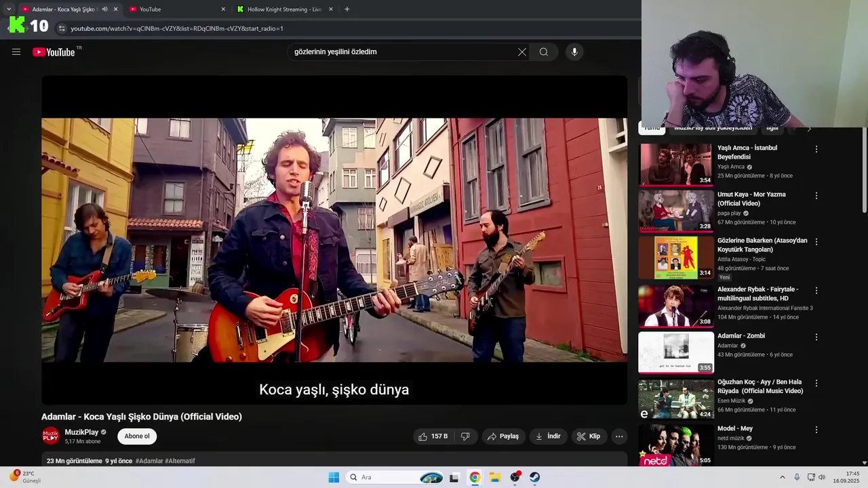
Task: Create a clip with Klip button
Action: (589, 436)
